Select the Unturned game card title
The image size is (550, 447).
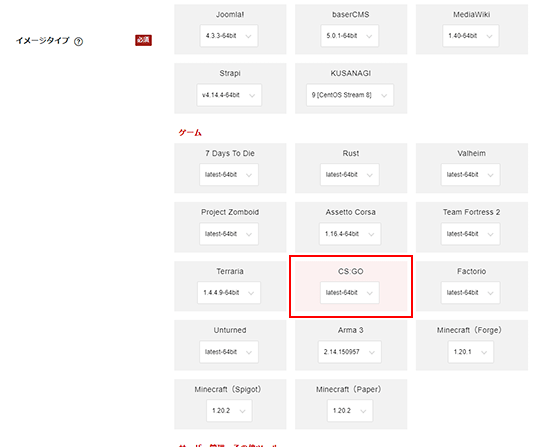(230, 330)
